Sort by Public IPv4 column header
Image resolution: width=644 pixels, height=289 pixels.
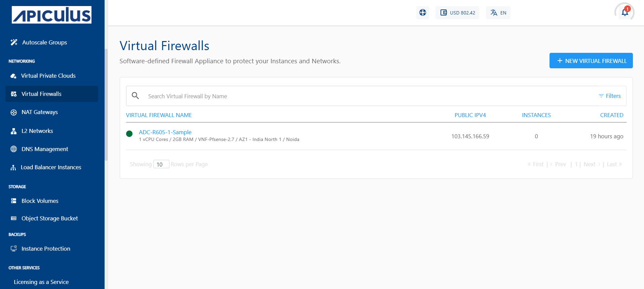point(470,115)
